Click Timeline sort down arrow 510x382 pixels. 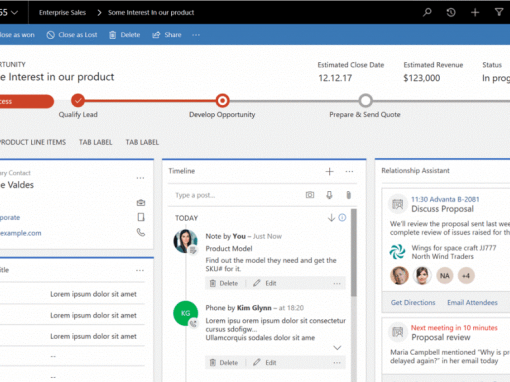331,218
